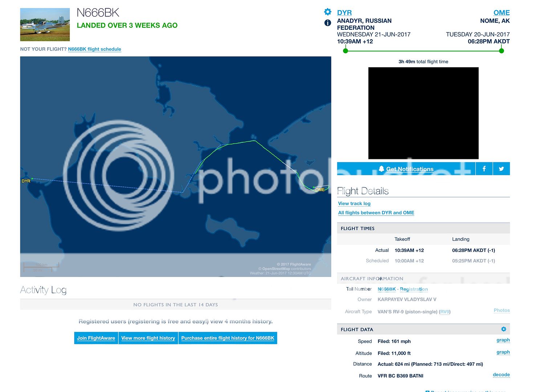The height and width of the screenshot is (392, 545).
Task: Open the N666BK aircraft photo thumbnail
Action: [45, 24]
